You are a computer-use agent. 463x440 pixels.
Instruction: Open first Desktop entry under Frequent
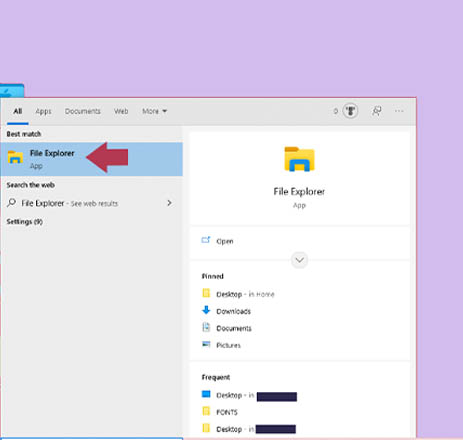click(x=256, y=396)
